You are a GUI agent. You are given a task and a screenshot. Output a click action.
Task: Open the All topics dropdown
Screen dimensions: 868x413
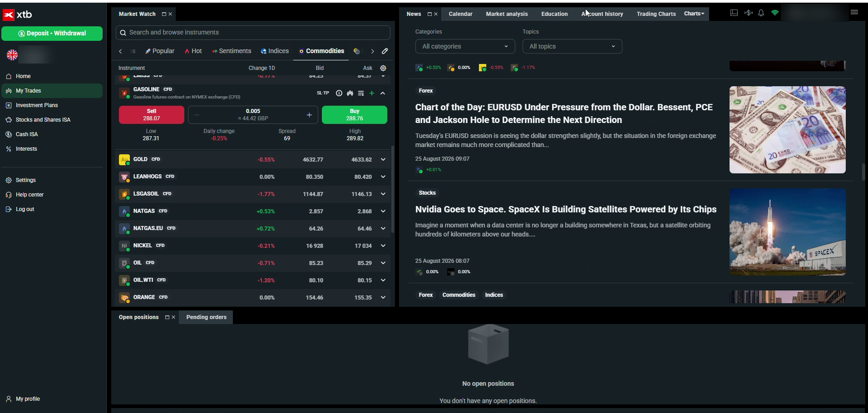click(x=572, y=46)
